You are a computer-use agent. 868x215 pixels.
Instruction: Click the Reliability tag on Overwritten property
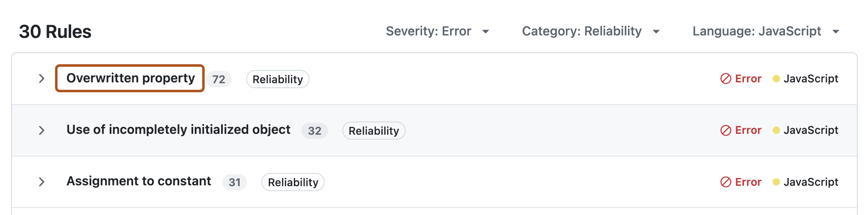pyautogui.click(x=277, y=79)
